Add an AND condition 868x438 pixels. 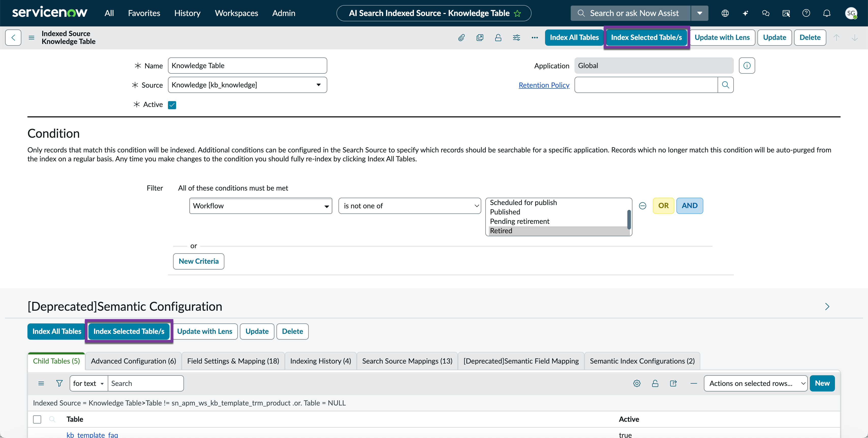(x=689, y=206)
